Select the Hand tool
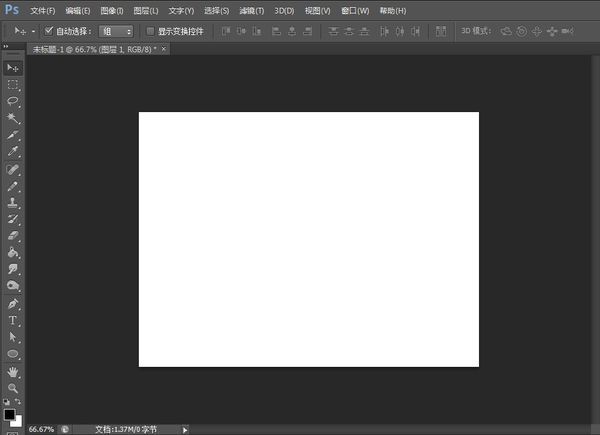Image resolution: width=600 pixels, height=435 pixels. tap(13, 371)
